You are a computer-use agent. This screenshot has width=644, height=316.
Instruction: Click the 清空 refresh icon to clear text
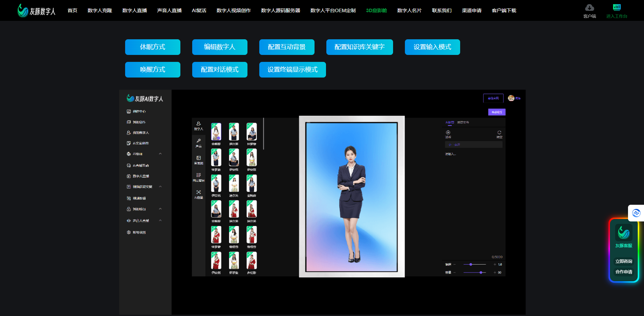click(x=499, y=133)
